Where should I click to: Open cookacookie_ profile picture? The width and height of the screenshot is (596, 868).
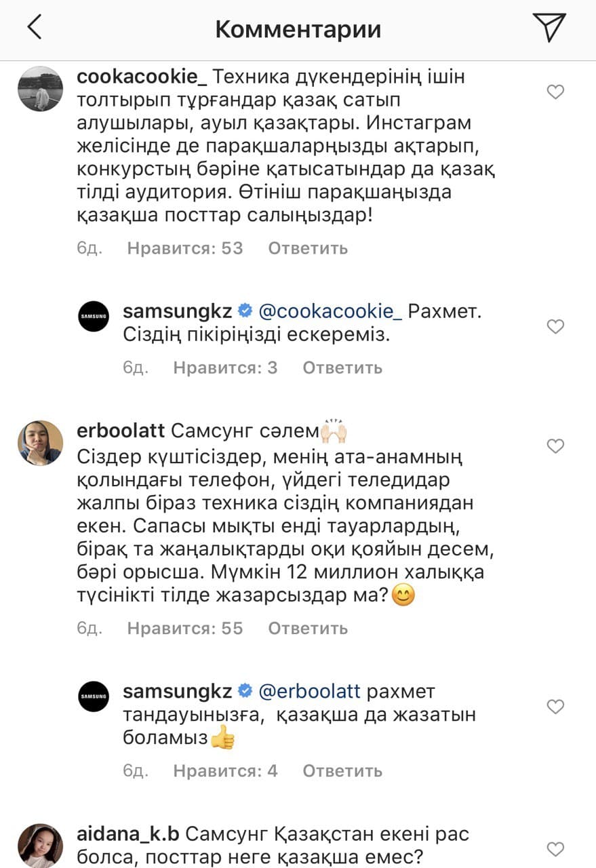[x=40, y=89]
